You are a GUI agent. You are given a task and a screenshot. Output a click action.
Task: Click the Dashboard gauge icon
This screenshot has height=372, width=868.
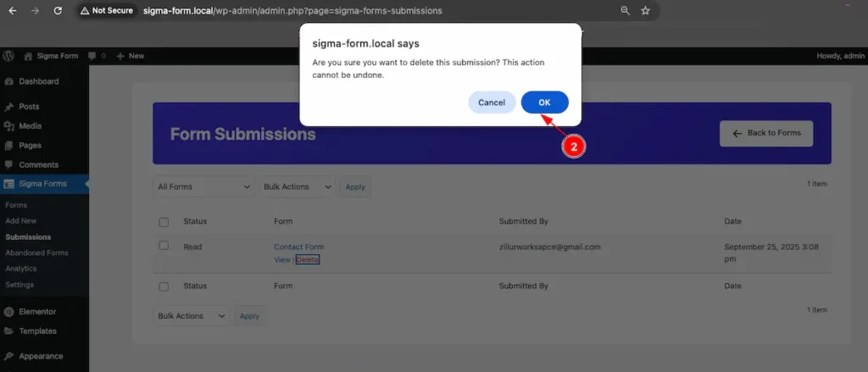(x=8, y=81)
